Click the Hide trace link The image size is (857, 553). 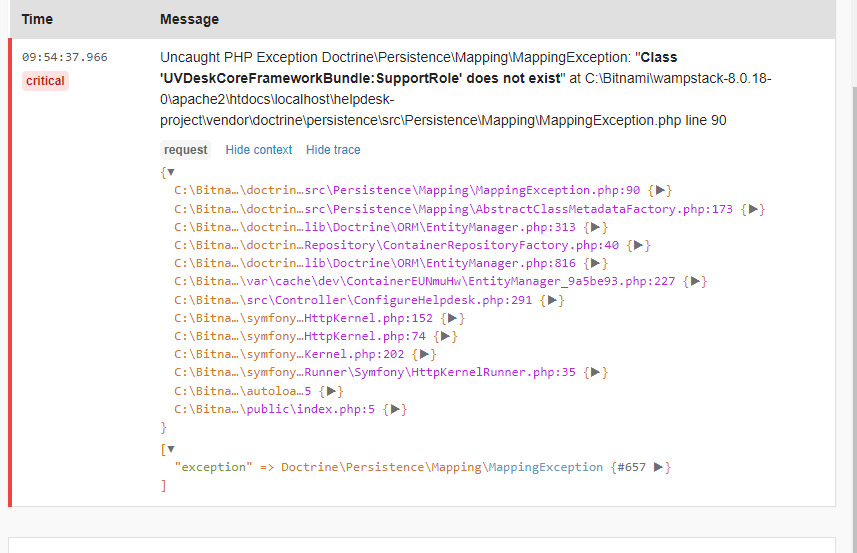[333, 150]
